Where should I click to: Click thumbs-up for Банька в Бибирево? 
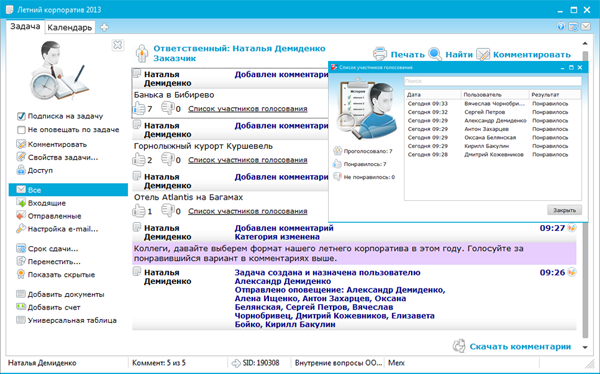[x=139, y=108]
